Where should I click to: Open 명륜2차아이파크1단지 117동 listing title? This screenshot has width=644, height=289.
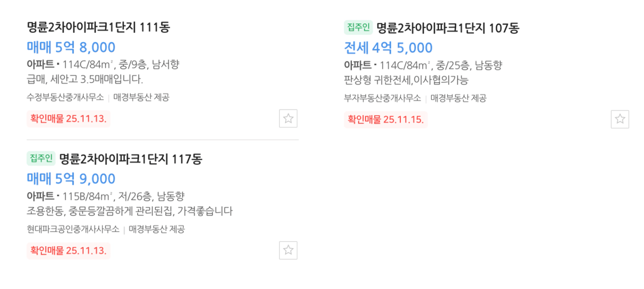point(130,159)
